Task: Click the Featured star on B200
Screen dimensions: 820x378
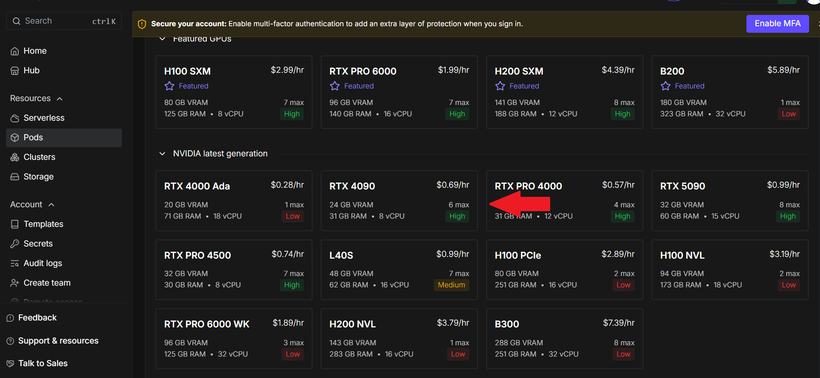Action: (665, 86)
